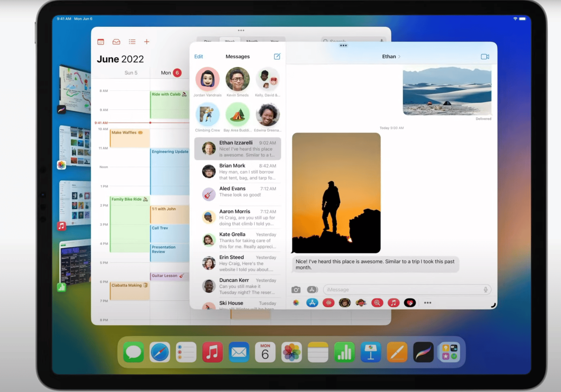This screenshot has height=392, width=561.
Task: Show more iMessage apps with ellipsis
Action: click(x=427, y=303)
